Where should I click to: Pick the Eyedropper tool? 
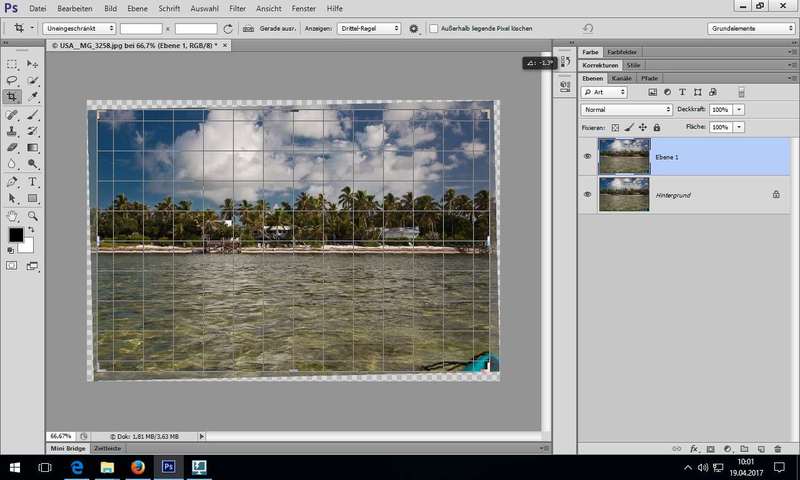33,97
